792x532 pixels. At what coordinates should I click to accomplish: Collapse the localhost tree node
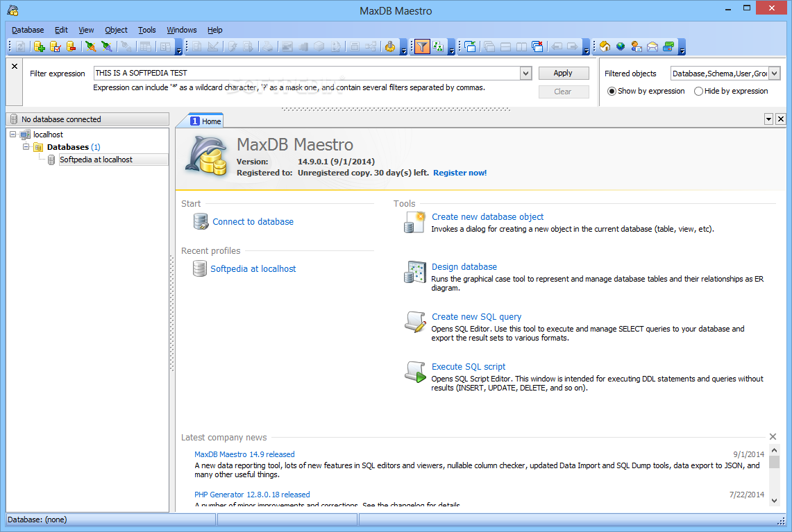click(x=13, y=135)
